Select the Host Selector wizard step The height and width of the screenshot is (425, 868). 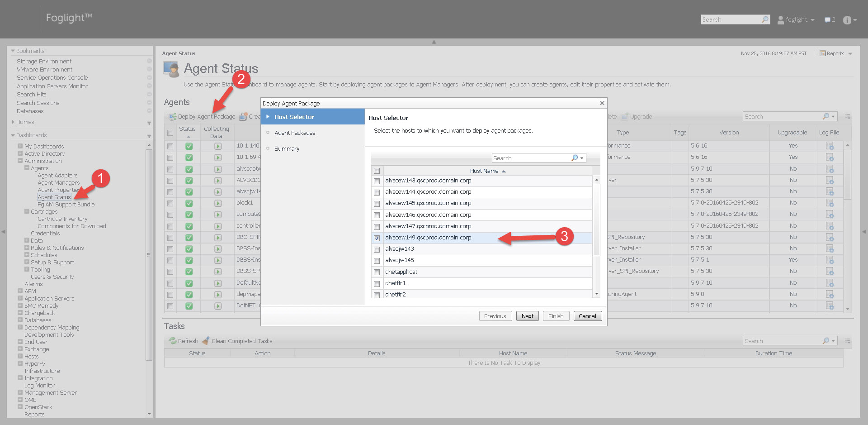pos(313,117)
